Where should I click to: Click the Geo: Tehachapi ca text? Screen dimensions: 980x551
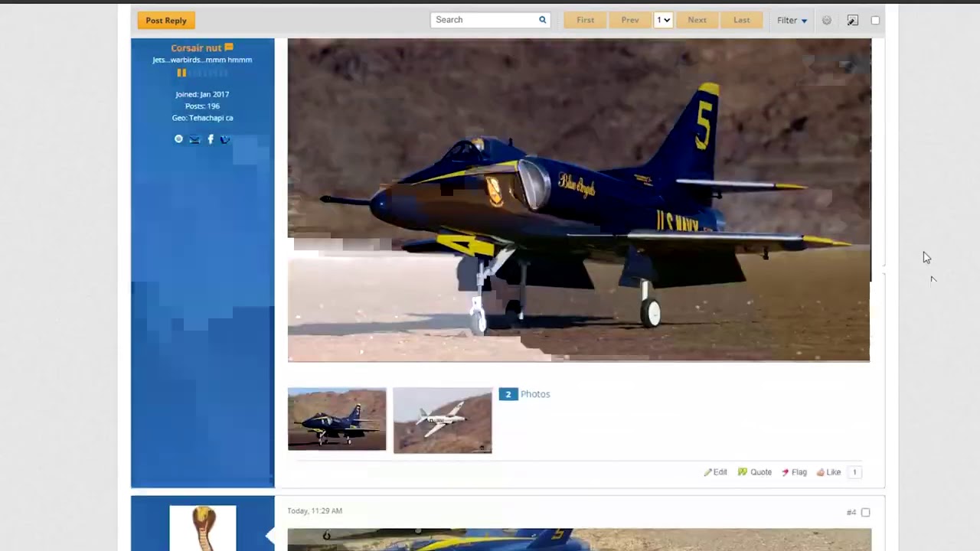[x=202, y=118]
